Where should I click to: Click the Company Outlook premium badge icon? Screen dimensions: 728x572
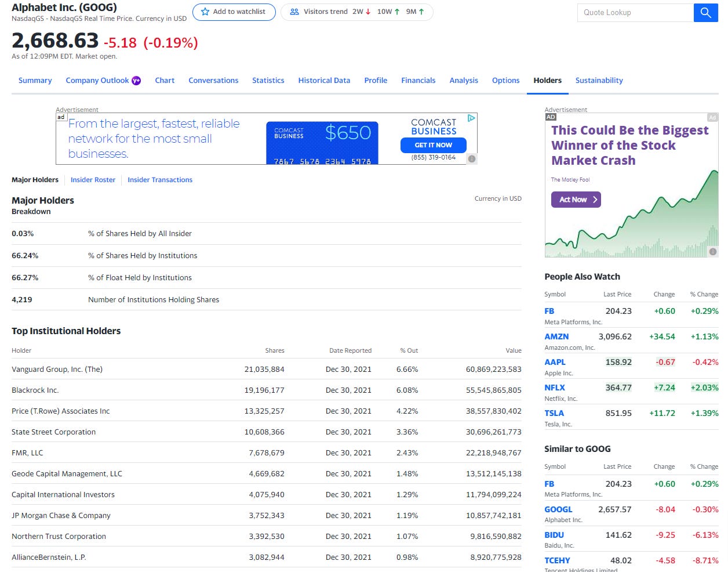(136, 81)
